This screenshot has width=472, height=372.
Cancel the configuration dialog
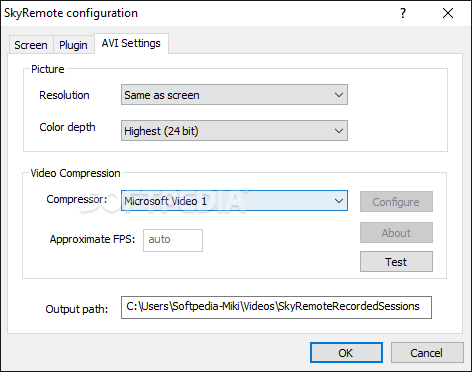pos(427,353)
